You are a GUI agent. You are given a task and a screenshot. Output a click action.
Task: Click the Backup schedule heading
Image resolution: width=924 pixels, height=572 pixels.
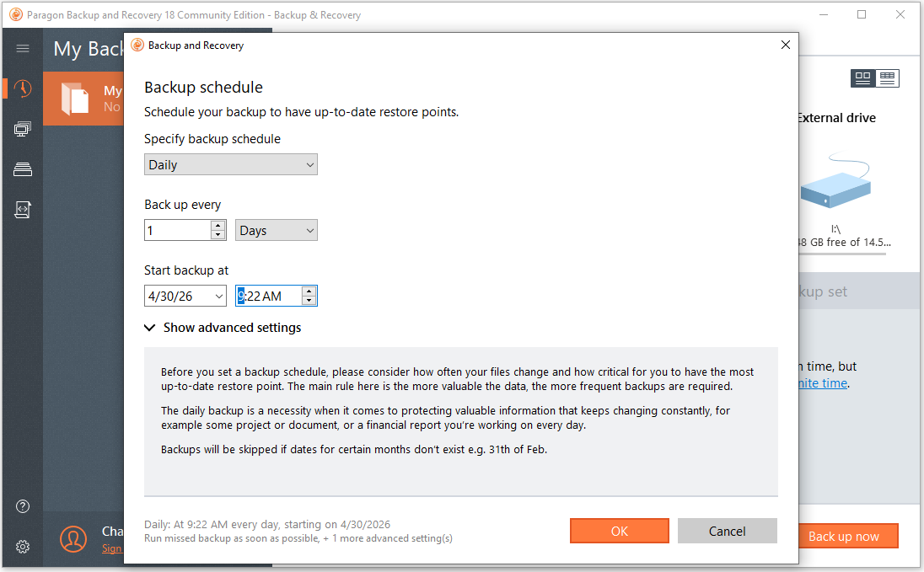click(203, 87)
